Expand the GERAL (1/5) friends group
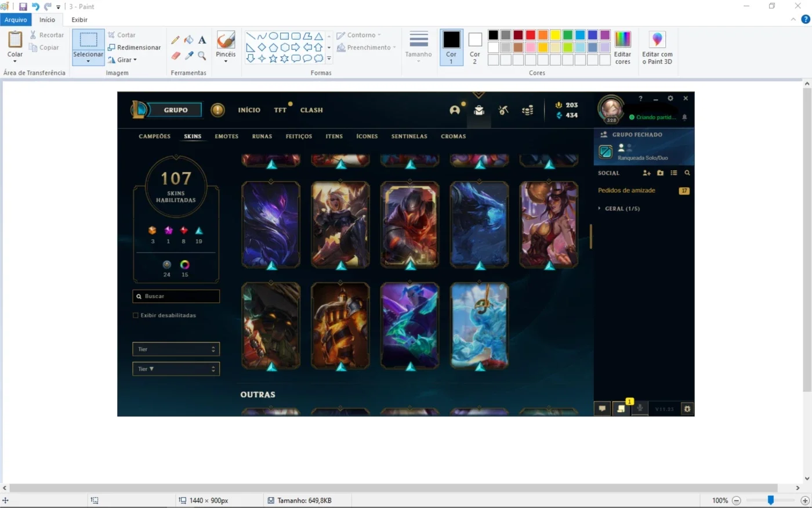This screenshot has width=812, height=508. click(619, 208)
